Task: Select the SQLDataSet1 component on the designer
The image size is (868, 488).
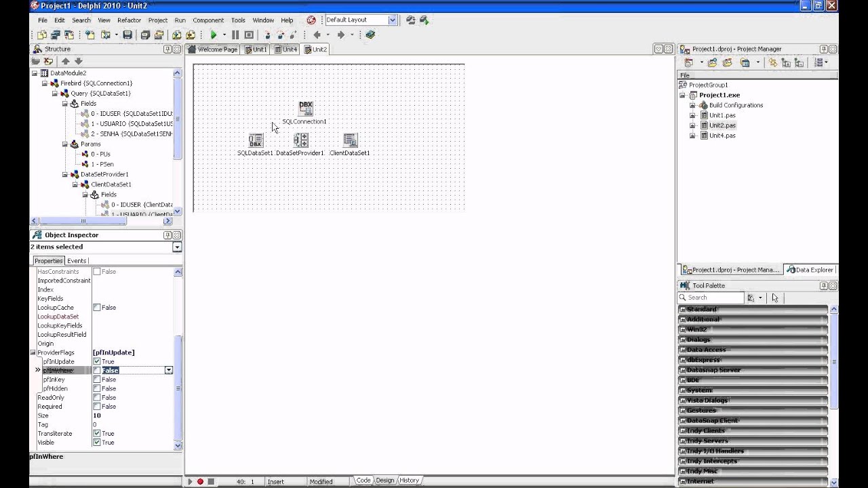Action: pyautogui.click(x=255, y=140)
